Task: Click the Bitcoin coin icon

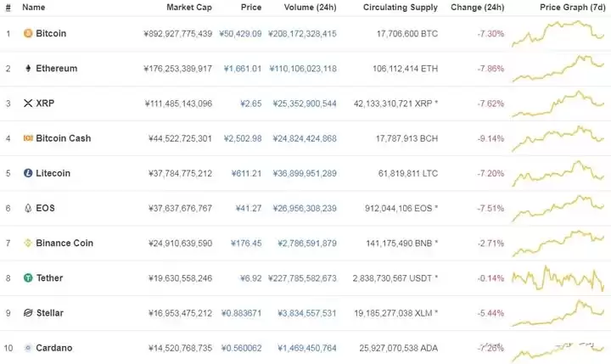Action: [x=28, y=34]
